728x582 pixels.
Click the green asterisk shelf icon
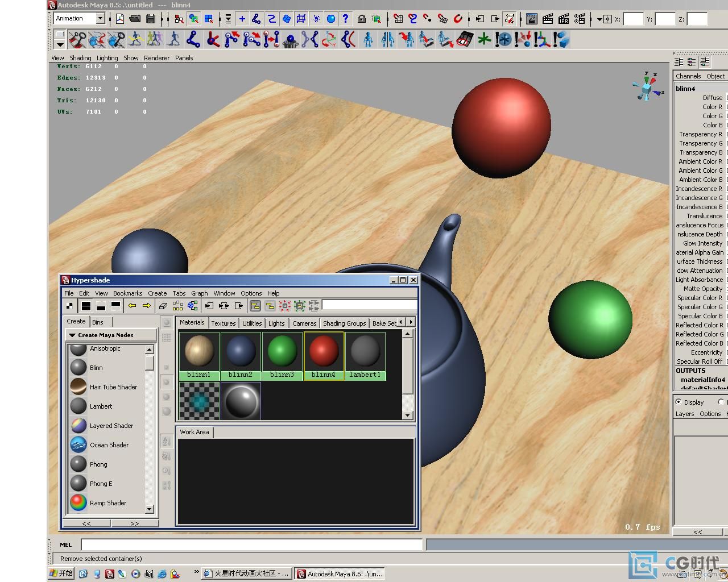coord(484,40)
